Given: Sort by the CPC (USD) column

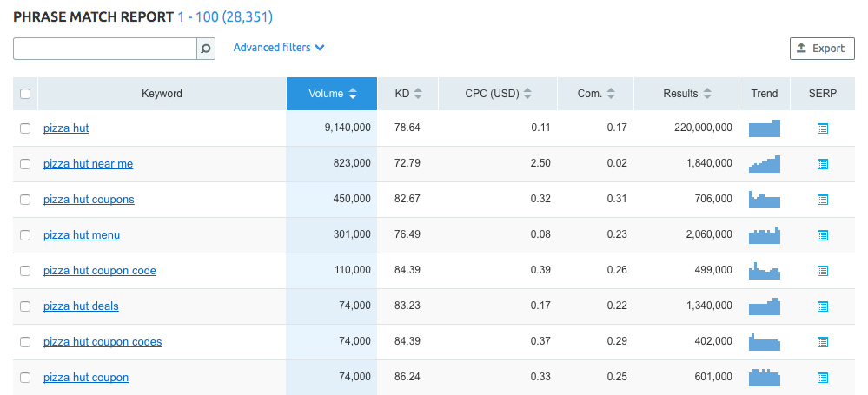Looking at the screenshot, I should tap(498, 94).
